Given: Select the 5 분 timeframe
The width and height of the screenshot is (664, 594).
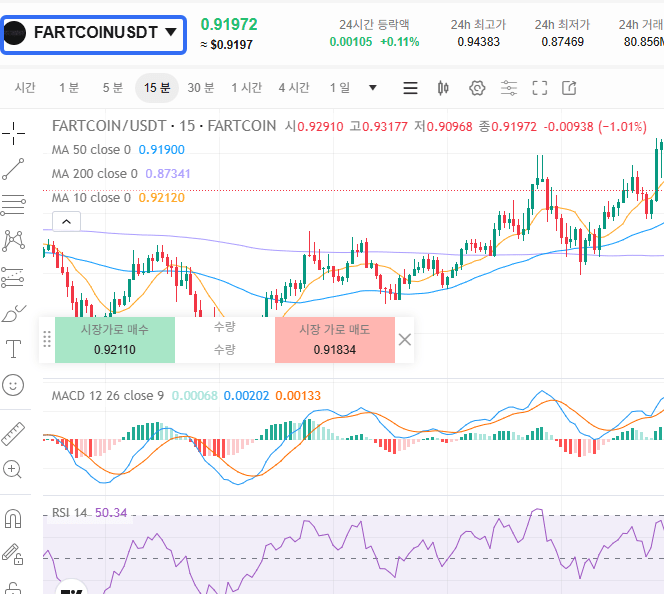Looking at the screenshot, I should (112, 88).
